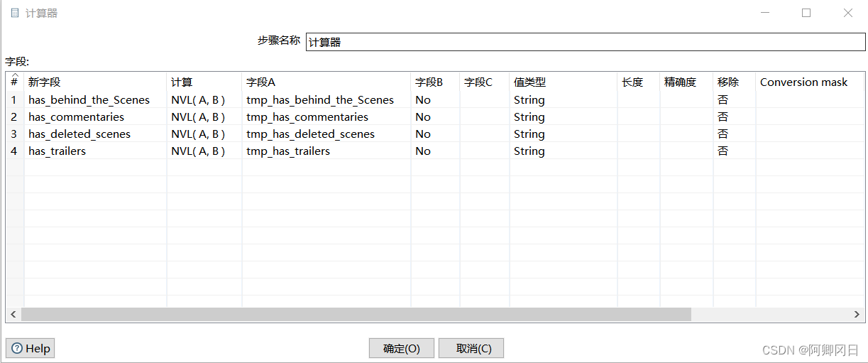Click the calculator window title icon
Image resolution: width=868 pixels, height=363 pixels.
tap(14, 13)
